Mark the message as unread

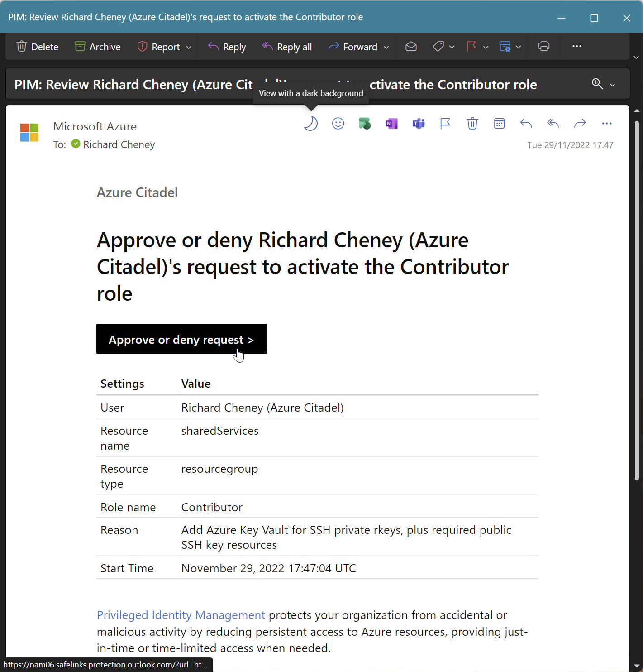(411, 46)
